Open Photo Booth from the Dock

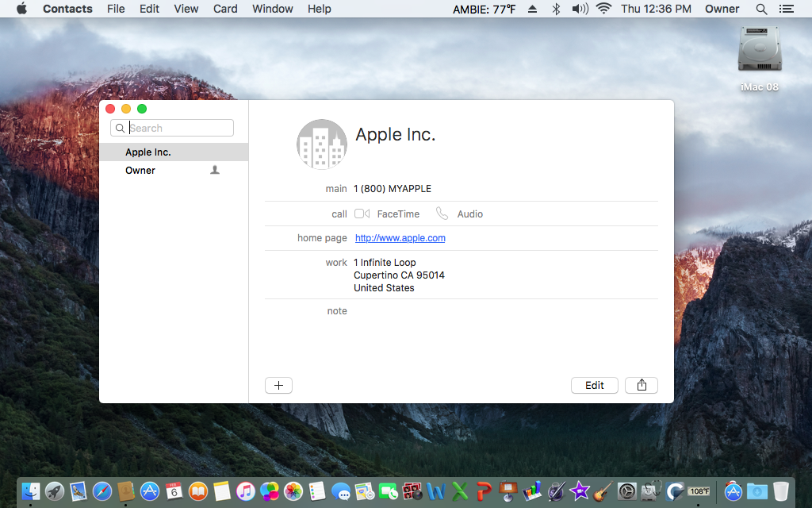[x=412, y=491]
